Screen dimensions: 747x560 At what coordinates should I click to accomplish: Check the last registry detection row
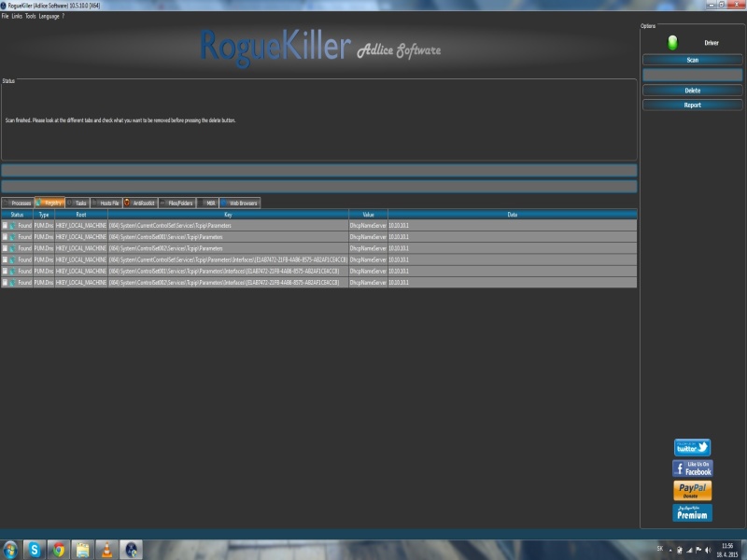pos(5,281)
